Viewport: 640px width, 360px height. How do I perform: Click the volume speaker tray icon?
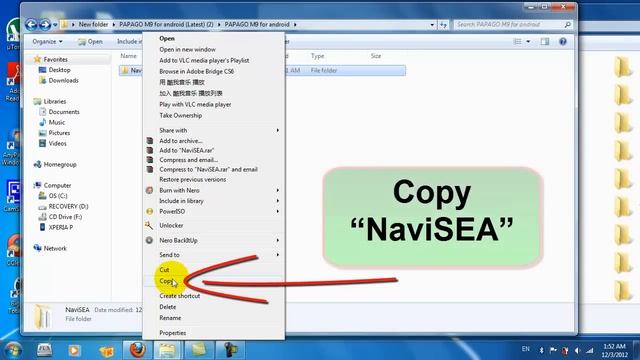coord(577,350)
